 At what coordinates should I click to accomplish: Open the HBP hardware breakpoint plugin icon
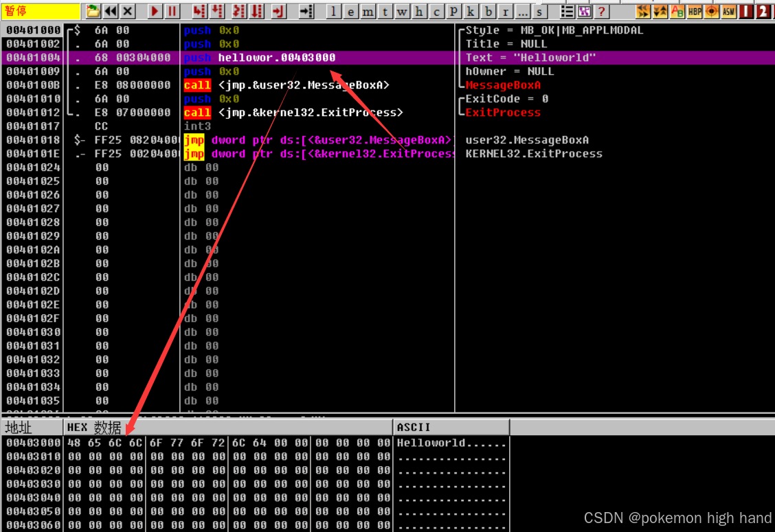pyautogui.click(x=695, y=11)
